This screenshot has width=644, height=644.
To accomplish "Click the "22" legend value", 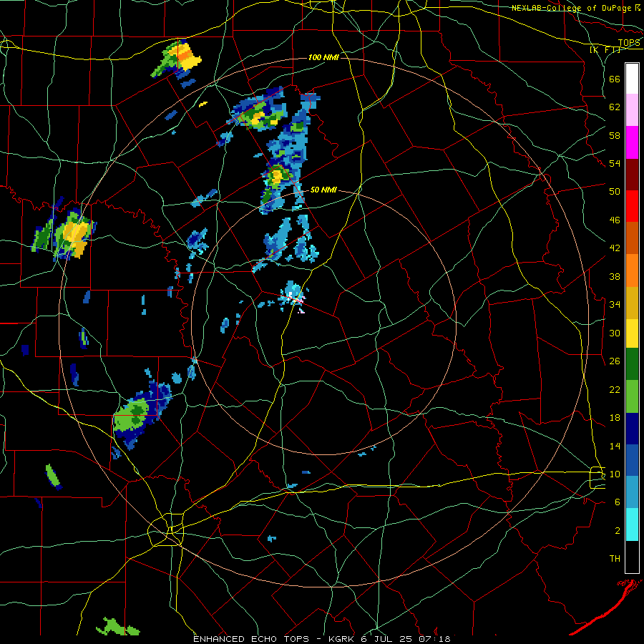I will tap(615, 389).
